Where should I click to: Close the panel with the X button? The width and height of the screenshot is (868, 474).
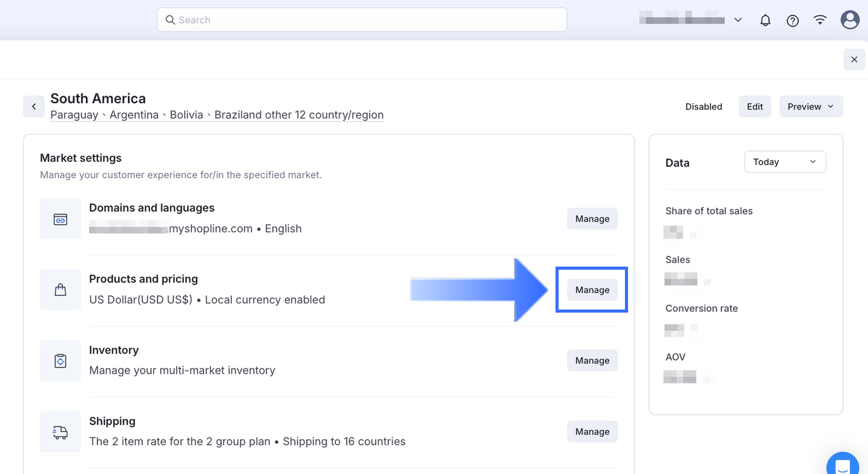[x=854, y=60]
